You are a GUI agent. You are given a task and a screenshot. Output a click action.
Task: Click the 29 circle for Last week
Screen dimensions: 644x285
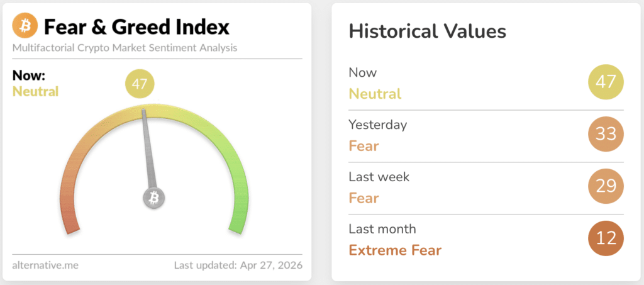pyautogui.click(x=606, y=187)
